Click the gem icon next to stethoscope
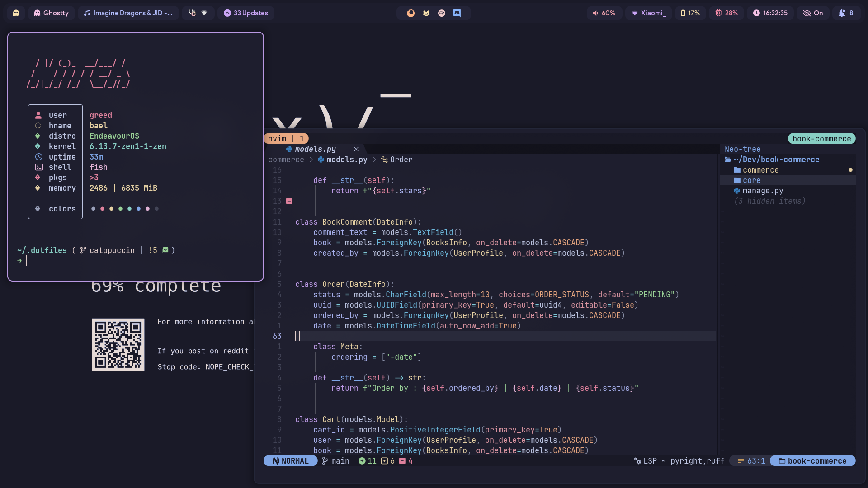The image size is (868, 488). (x=204, y=13)
